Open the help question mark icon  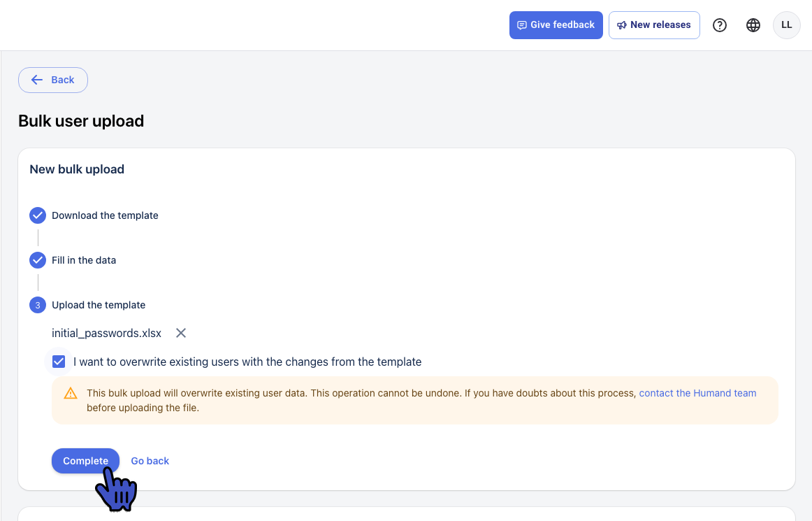719,25
